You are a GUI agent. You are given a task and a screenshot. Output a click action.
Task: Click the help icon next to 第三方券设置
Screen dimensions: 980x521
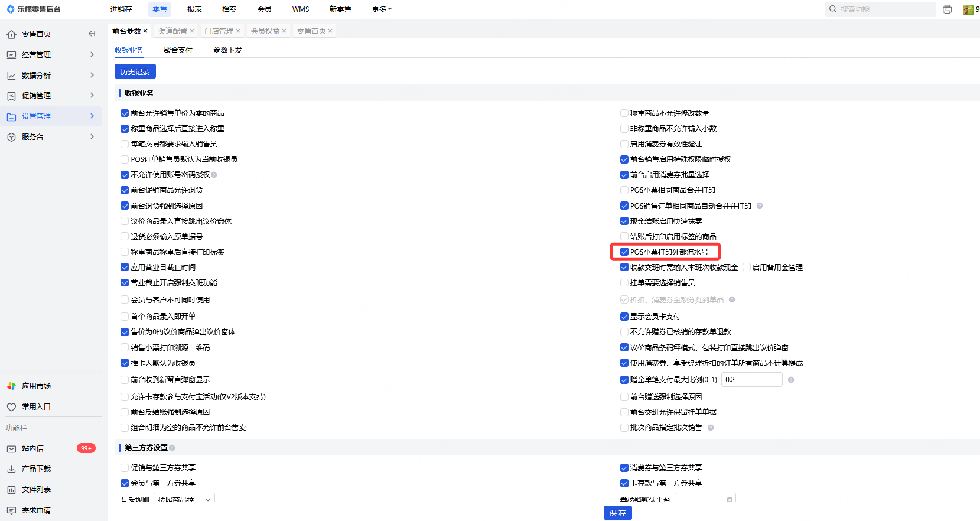pos(172,448)
